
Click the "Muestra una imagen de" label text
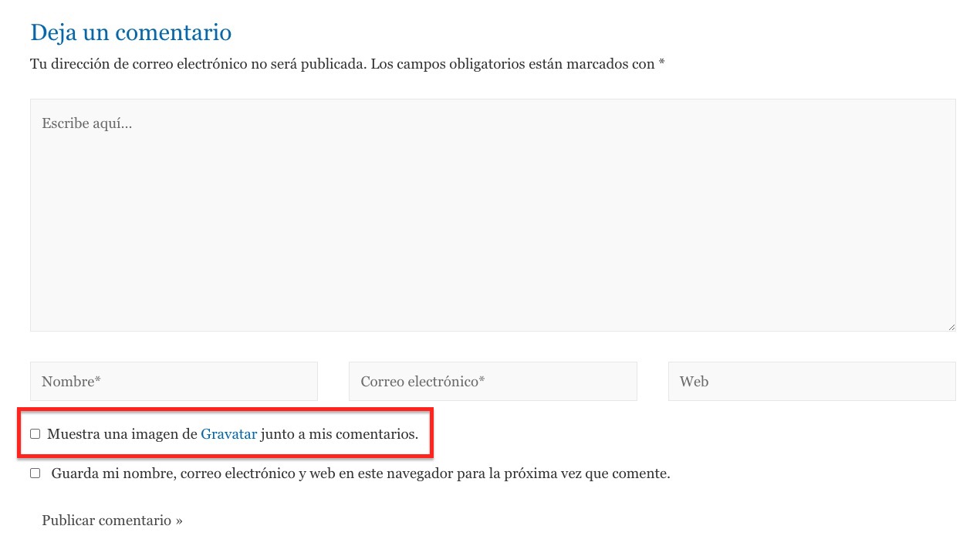122,434
